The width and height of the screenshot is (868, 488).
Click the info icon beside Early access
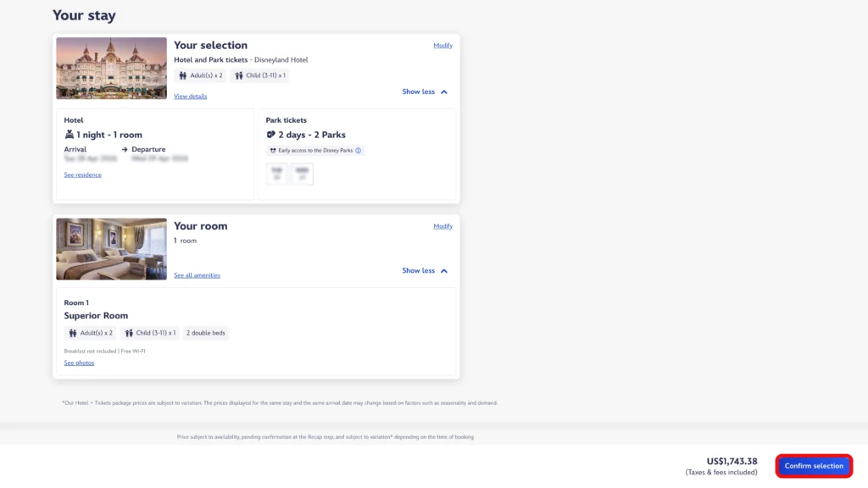pyautogui.click(x=359, y=151)
